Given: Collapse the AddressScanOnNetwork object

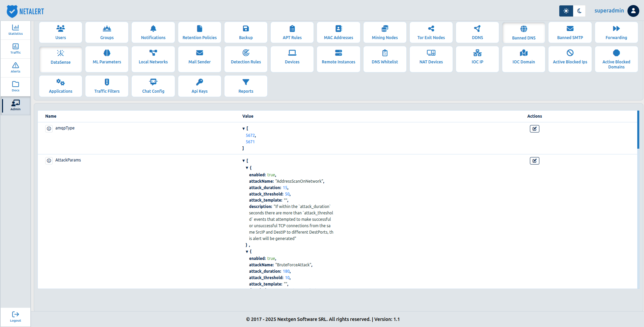Looking at the screenshot, I should 247,168.
